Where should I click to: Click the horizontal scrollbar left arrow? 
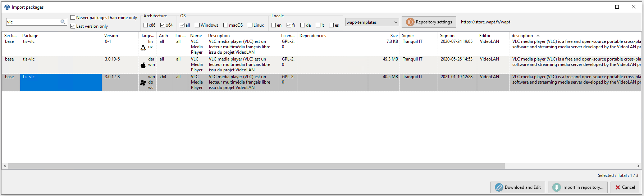click(x=5, y=166)
